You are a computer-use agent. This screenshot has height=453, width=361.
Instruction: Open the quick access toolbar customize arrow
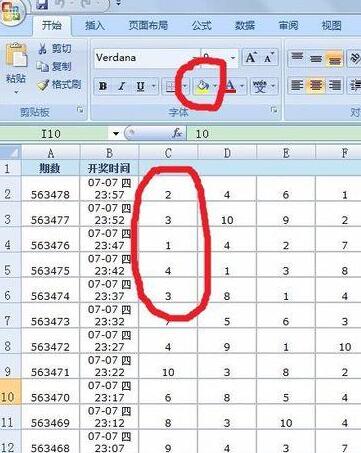[x=118, y=4]
